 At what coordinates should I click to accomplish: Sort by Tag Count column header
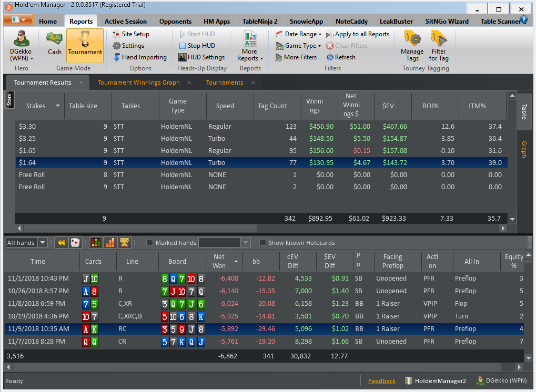pyautogui.click(x=272, y=106)
